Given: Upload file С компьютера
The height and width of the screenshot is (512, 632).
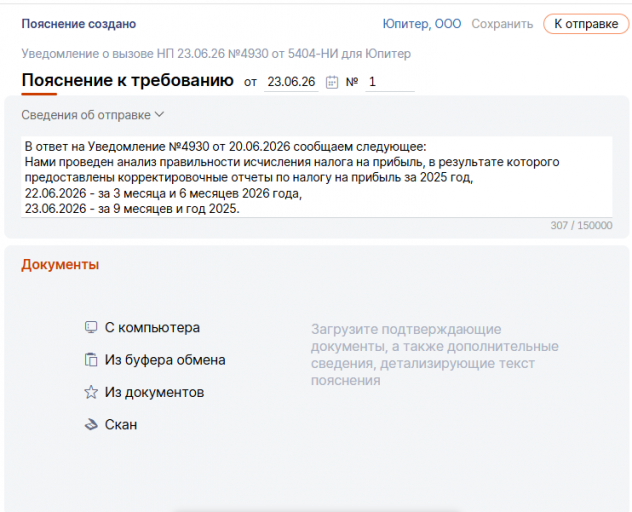Looking at the screenshot, I should [152, 327].
